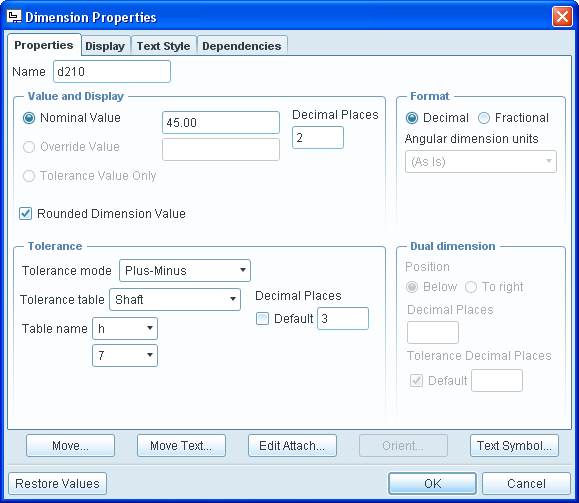The image size is (579, 503).
Task: Expand the Table name h dropdown
Action: pos(125,328)
